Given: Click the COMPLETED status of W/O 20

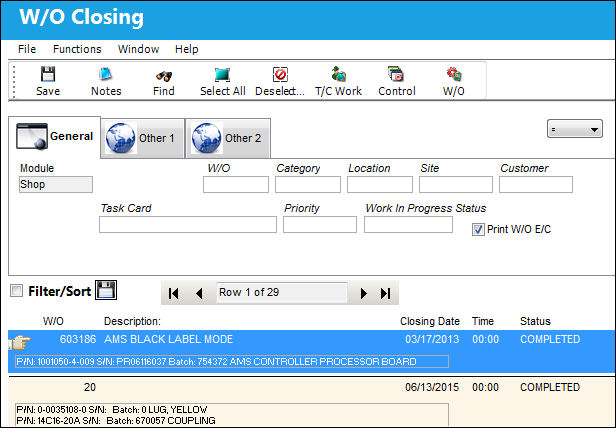Looking at the screenshot, I should click(550, 387).
